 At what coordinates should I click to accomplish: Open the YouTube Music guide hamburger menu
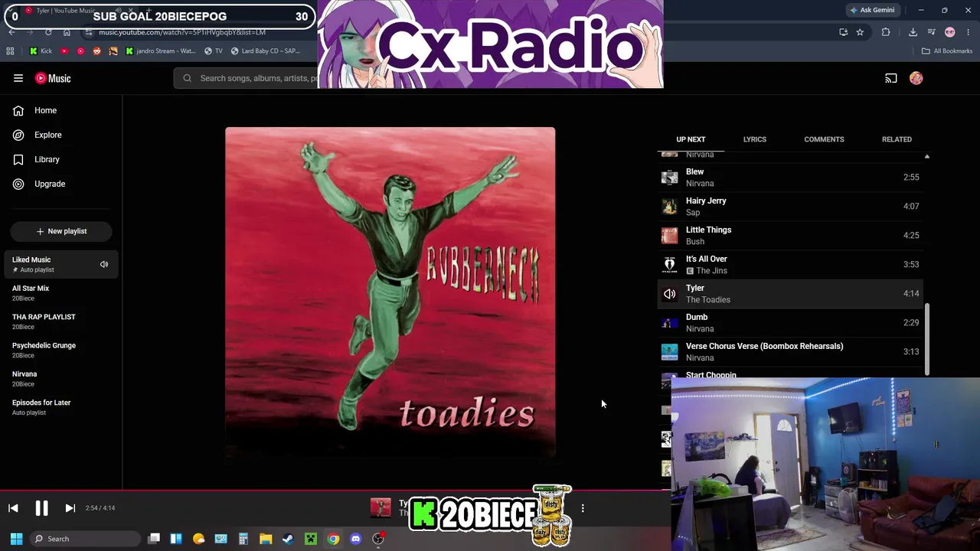[x=18, y=78]
